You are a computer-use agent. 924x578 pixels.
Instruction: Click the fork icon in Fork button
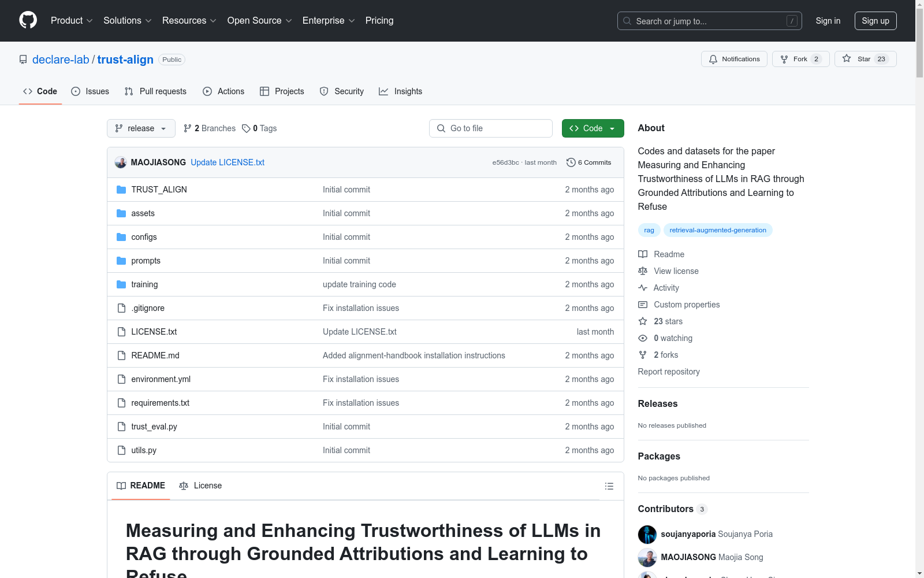784,59
